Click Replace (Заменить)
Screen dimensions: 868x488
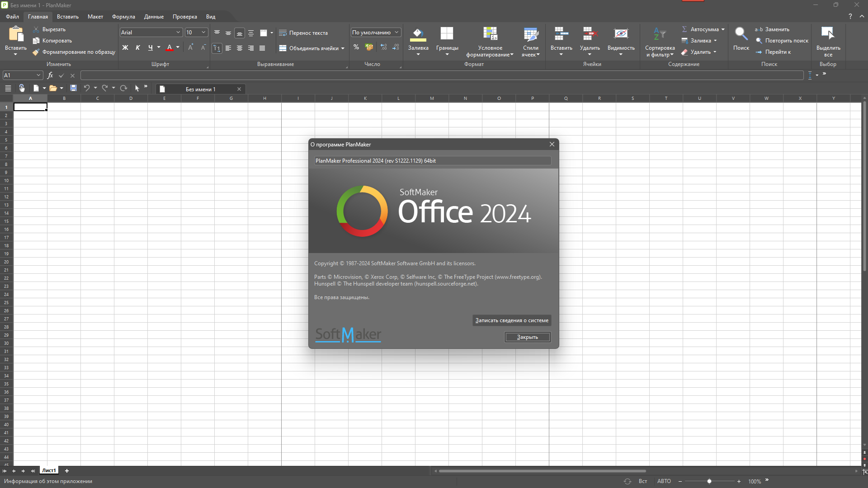tap(772, 29)
